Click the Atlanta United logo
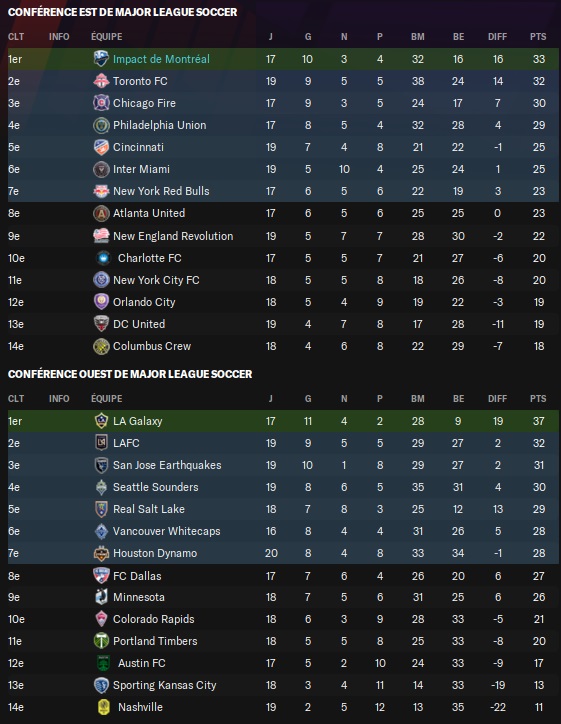The height and width of the screenshot is (724, 561). 101,213
